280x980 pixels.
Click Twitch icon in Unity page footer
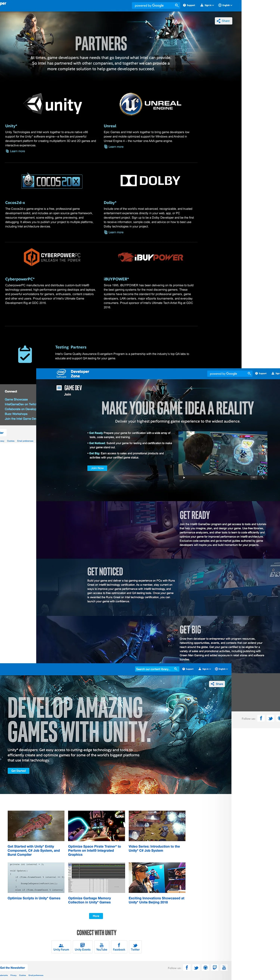215,967
